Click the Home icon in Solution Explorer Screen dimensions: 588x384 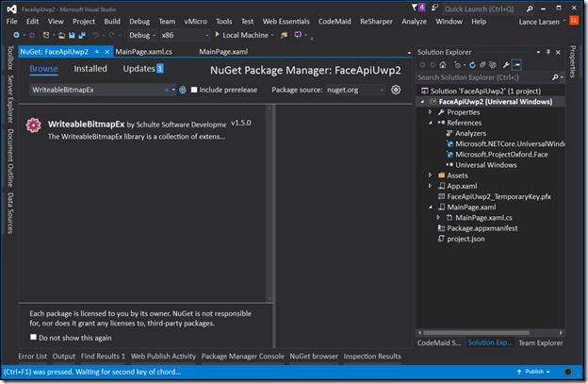(443, 65)
